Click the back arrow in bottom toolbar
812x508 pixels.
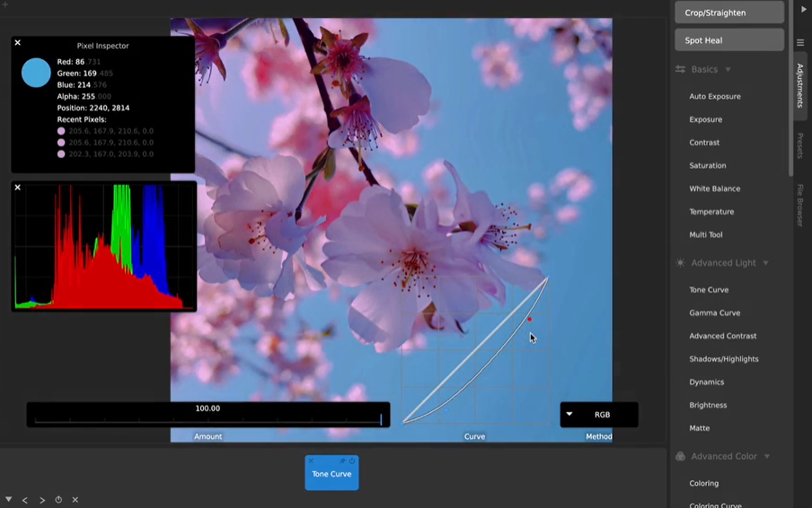[x=25, y=500]
